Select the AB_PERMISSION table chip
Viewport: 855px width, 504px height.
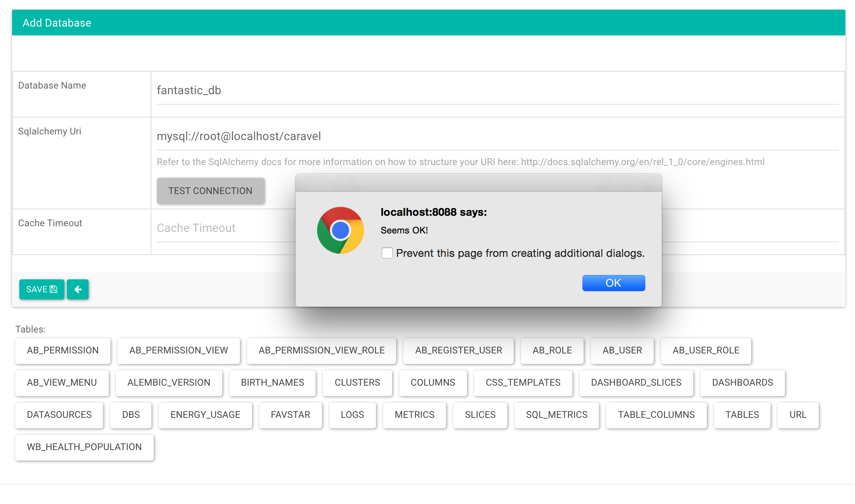[63, 351]
